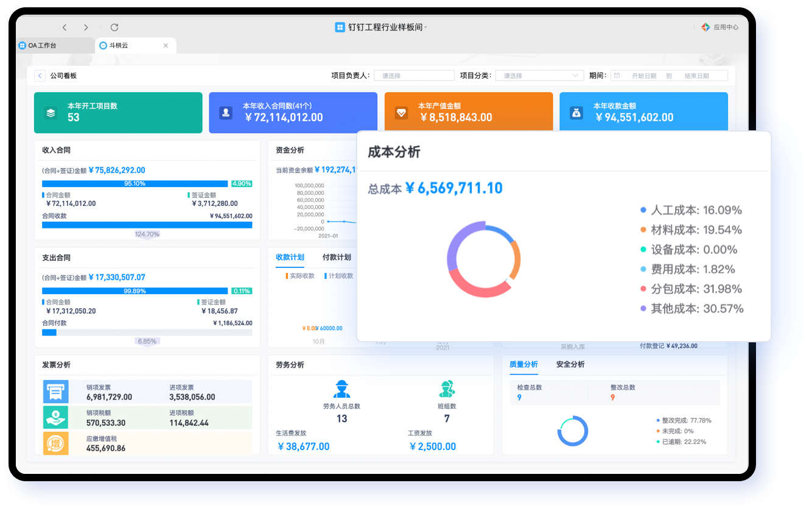The image size is (812, 508).
Task: Click the calendar icon in the 期间 field
Action: pyautogui.click(x=617, y=76)
